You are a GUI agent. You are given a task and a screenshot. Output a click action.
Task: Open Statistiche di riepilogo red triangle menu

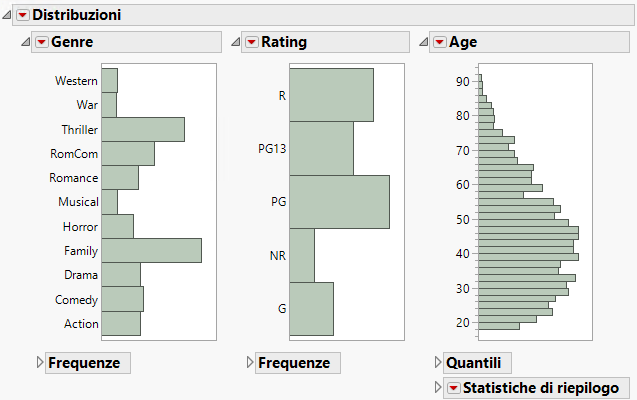tap(453, 388)
